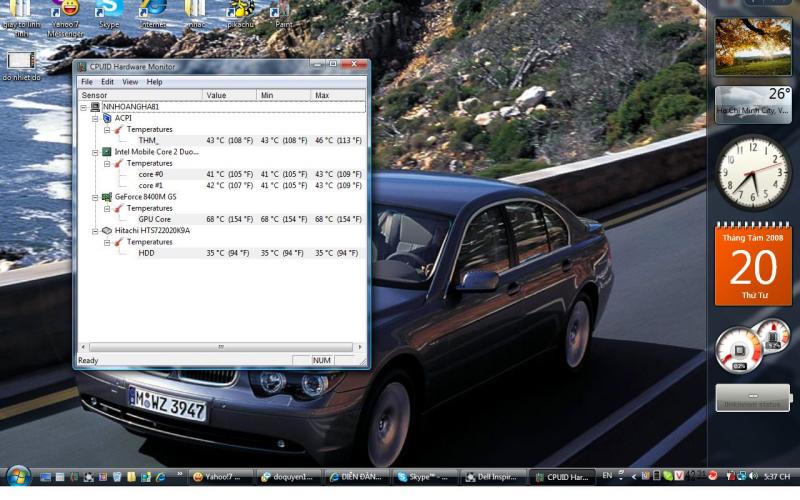
Task: Collapse the ACPI tree node
Action: tap(95, 118)
